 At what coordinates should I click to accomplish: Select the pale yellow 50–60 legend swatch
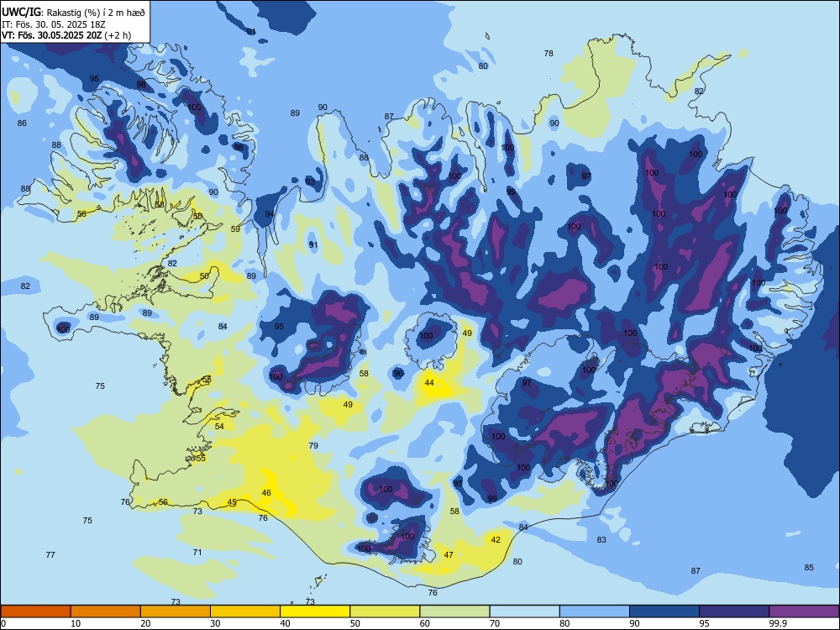385,612
